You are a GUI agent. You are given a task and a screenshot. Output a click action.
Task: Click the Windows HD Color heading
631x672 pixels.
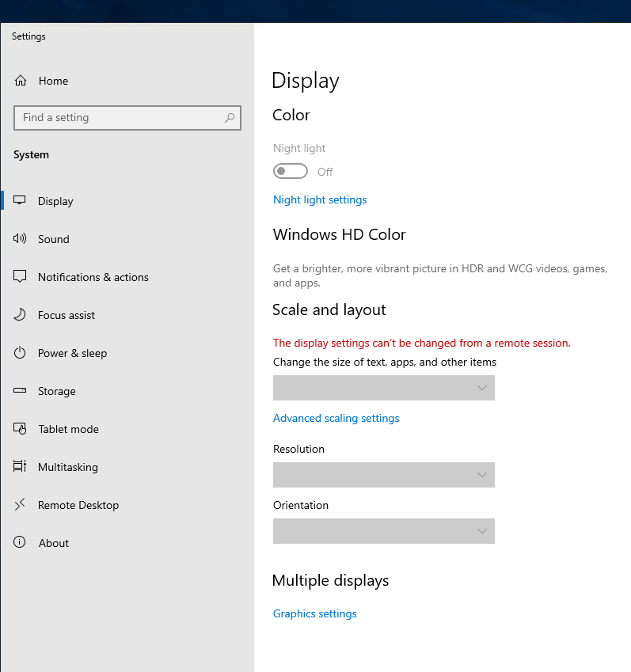[339, 234]
